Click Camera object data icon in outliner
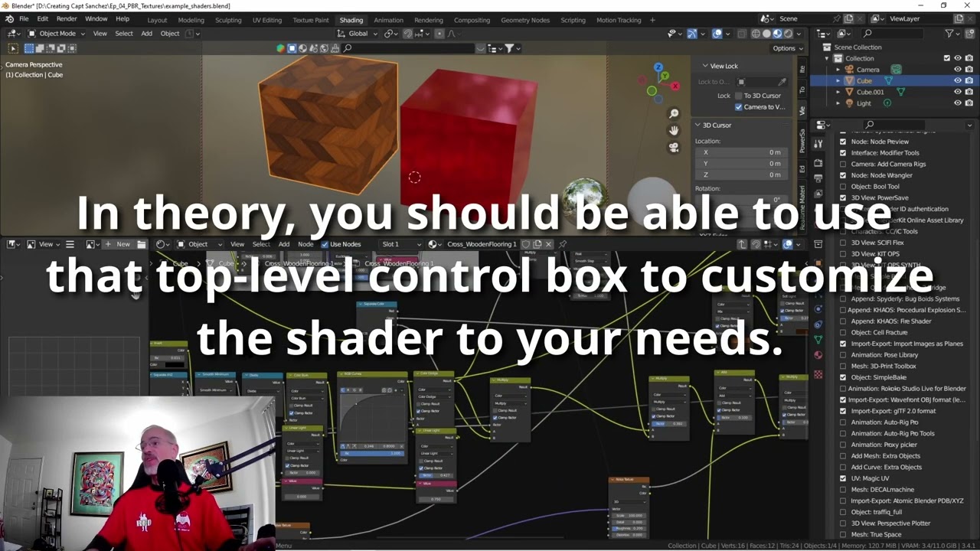This screenshot has height=551, width=980. (896, 70)
